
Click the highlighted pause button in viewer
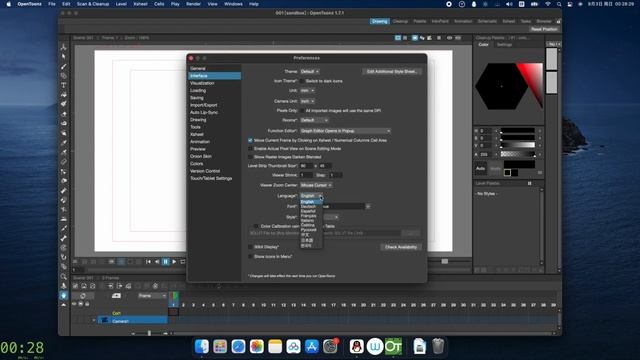[x=165, y=262]
